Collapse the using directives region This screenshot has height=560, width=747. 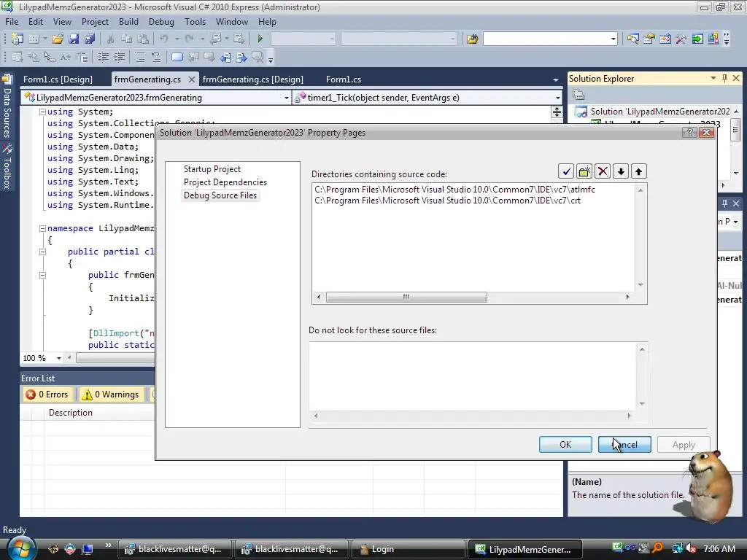pos(42,112)
